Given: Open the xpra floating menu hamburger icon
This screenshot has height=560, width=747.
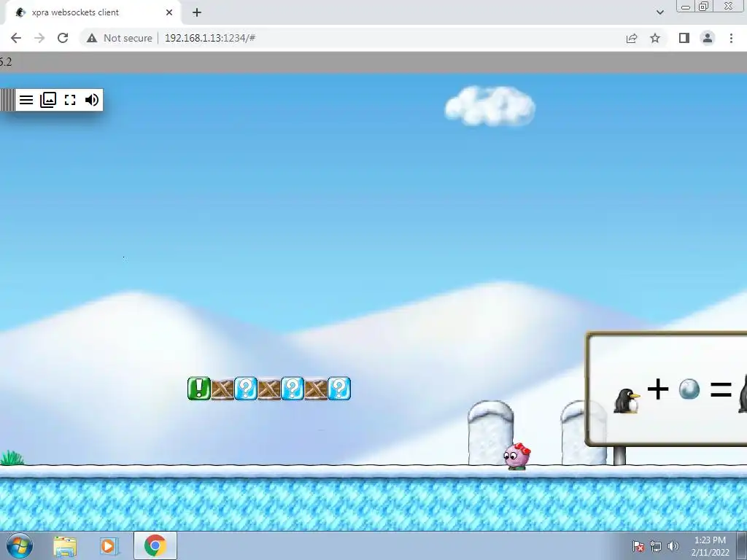Looking at the screenshot, I should coord(26,100).
